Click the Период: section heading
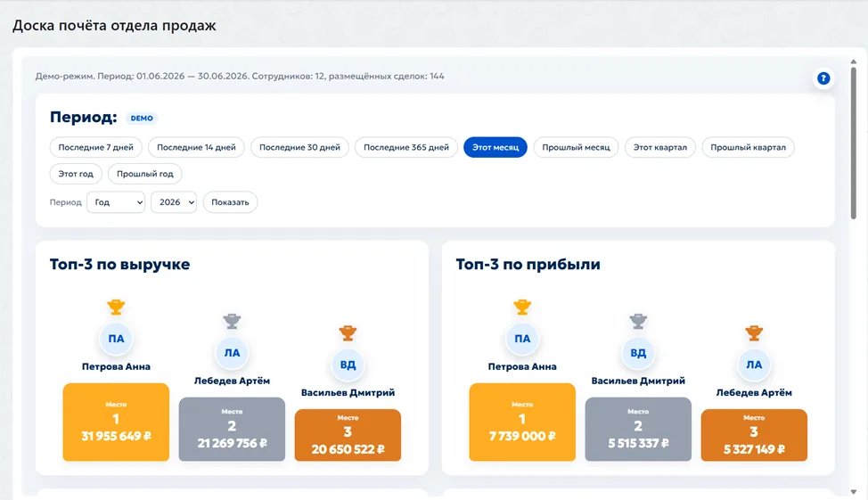 (84, 118)
